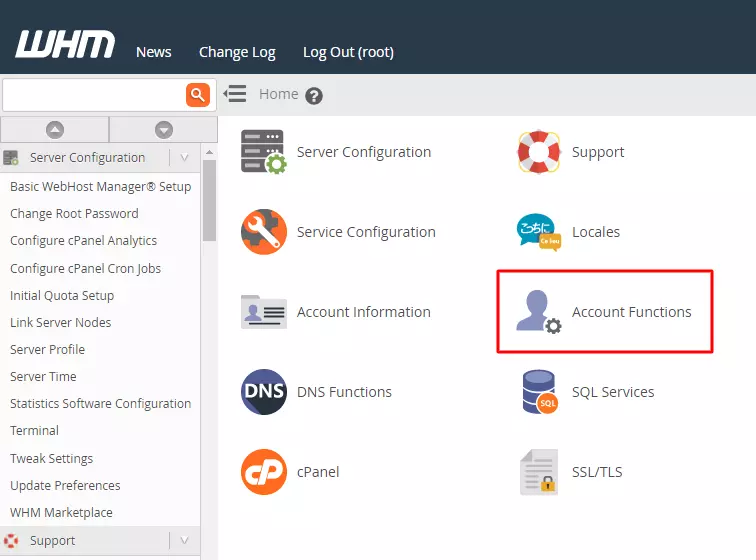
Task: Open Configure cPanel Cron Jobs
Action: pyautogui.click(x=85, y=269)
